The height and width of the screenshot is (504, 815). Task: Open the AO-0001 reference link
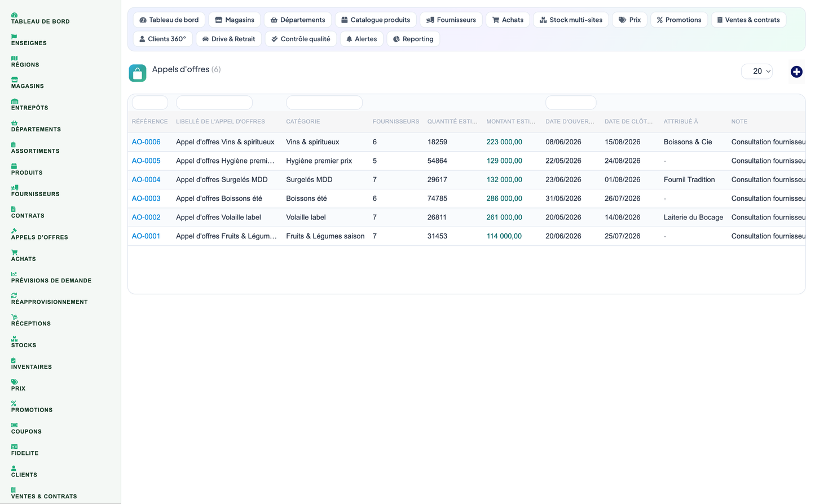coord(146,236)
